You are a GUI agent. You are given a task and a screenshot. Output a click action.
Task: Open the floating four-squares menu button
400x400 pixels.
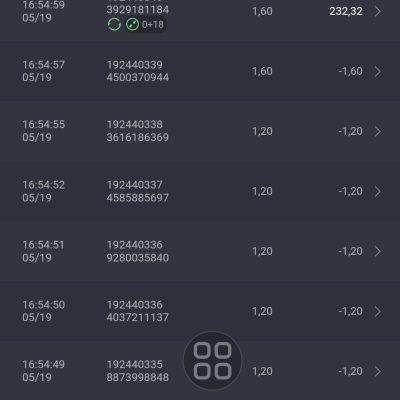(x=212, y=361)
